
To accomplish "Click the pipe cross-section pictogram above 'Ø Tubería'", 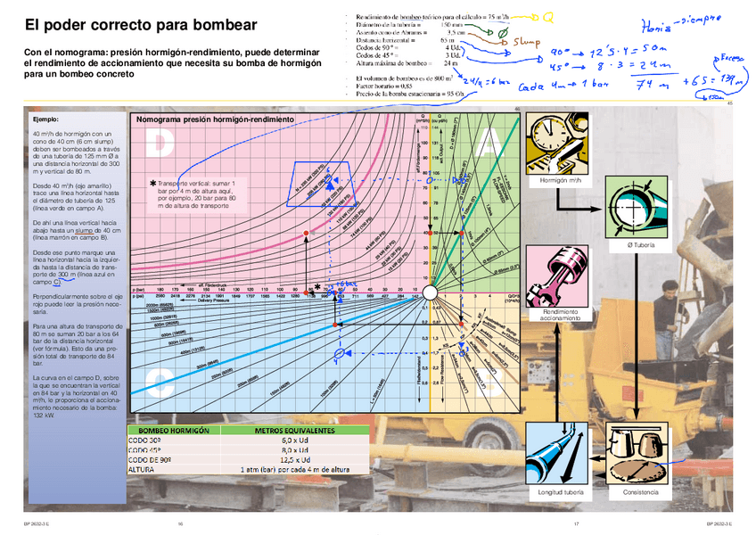I will coord(637,207).
